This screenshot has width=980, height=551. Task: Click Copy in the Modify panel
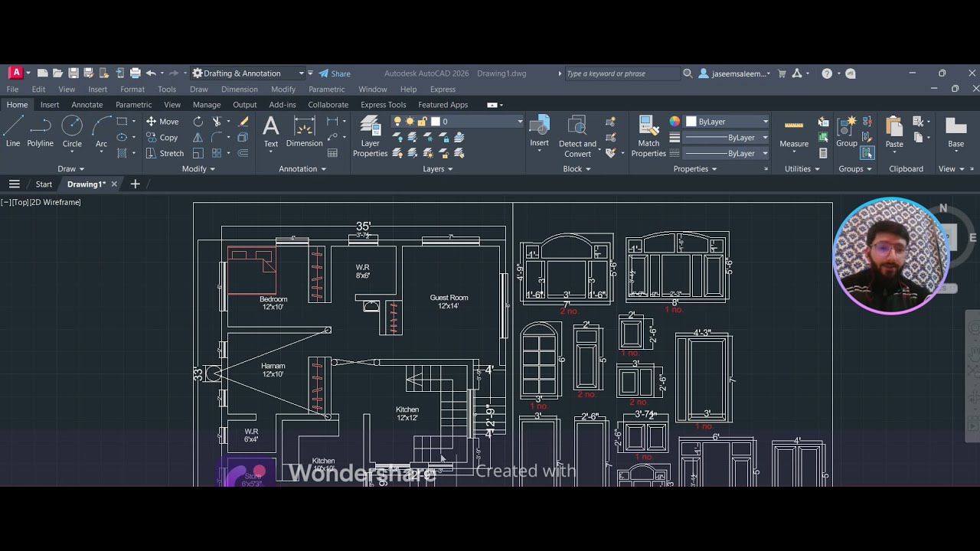pos(162,138)
